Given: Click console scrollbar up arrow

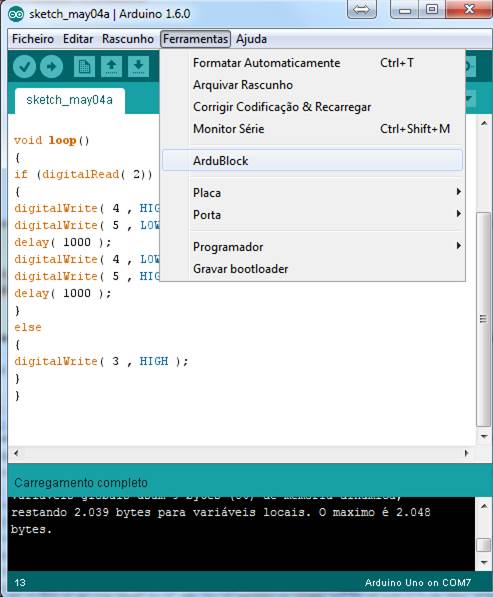Looking at the screenshot, I should click(x=484, y=506).
